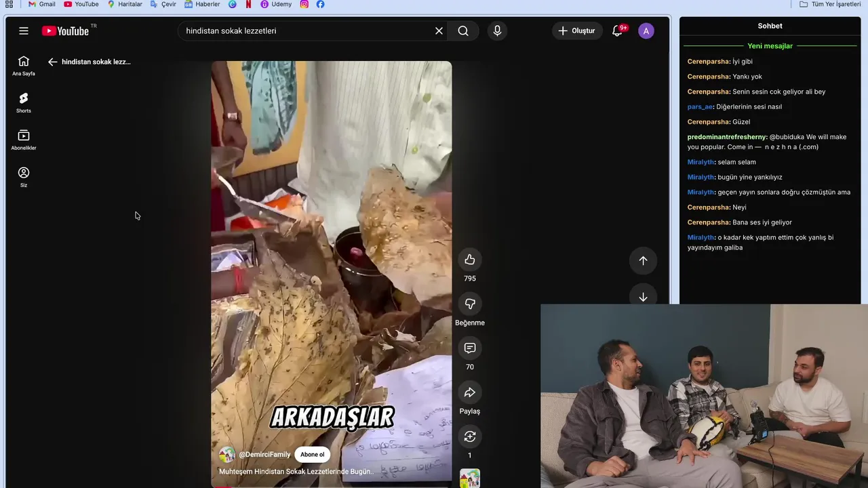Click the Sohbet chat panel header
Viewport: 868px width, 488px height.
point(770,26)
